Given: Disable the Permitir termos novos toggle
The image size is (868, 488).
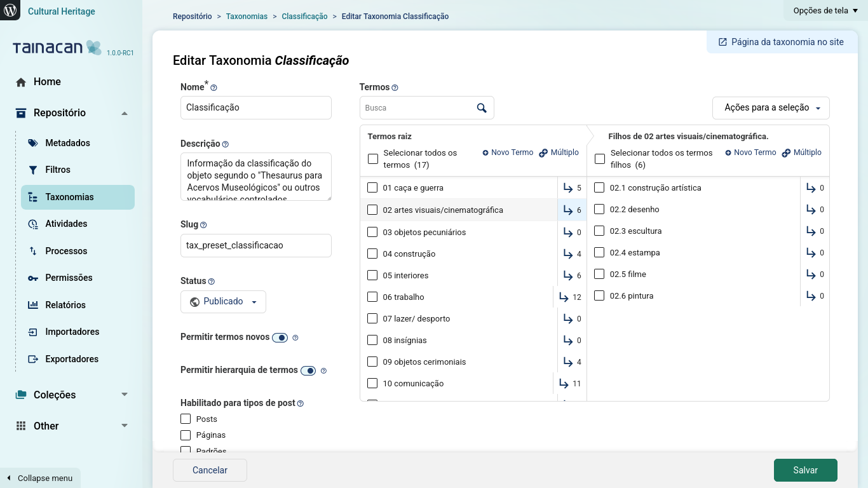Looking at the screenshot, I should (280, 337).
